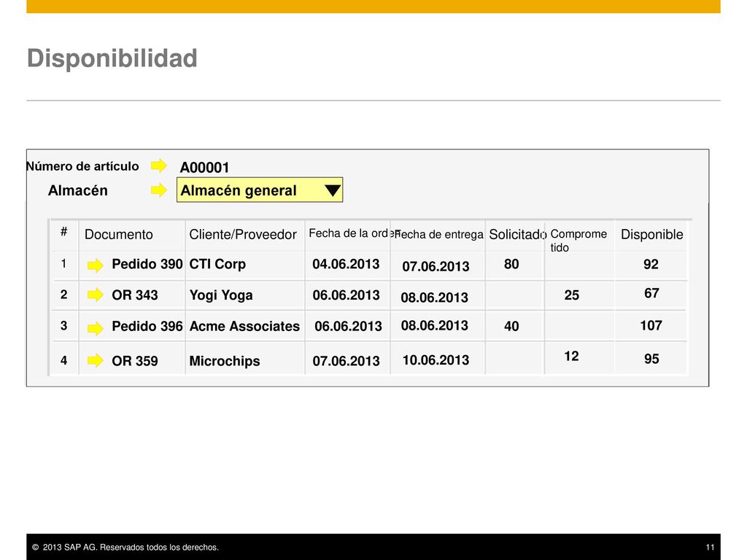Click the Solicitado column header
The height and width of the screenshot is (560, 747).
tap(517, 234)
